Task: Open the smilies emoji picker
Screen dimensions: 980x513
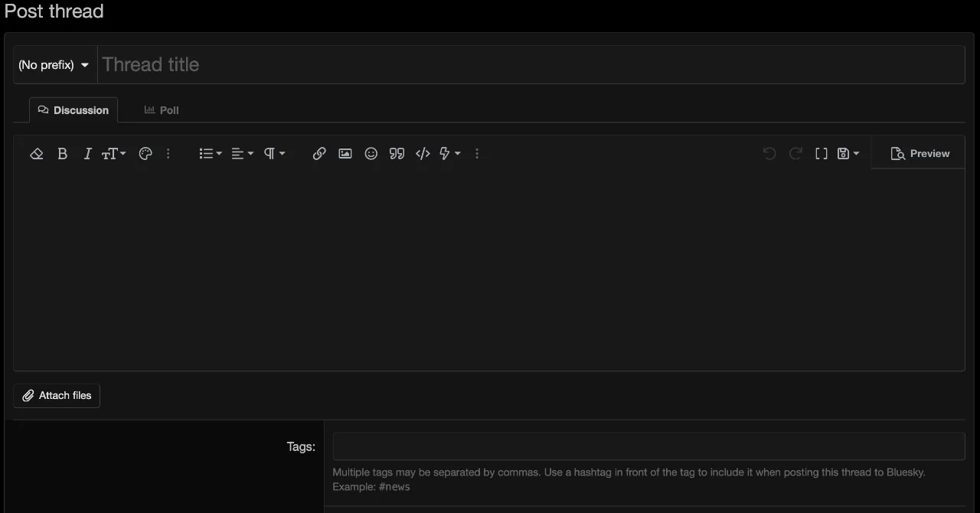Action: click(371, 154)
